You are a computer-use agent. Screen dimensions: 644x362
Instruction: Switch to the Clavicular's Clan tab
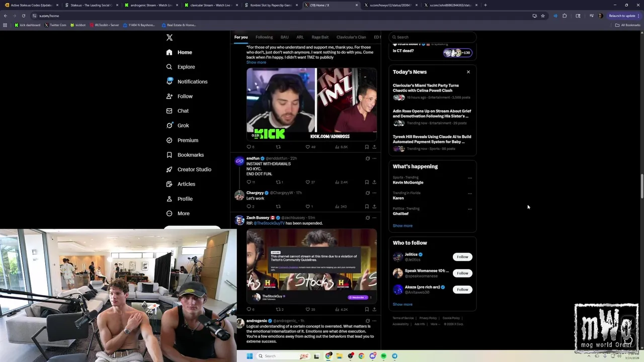(351, 37)
